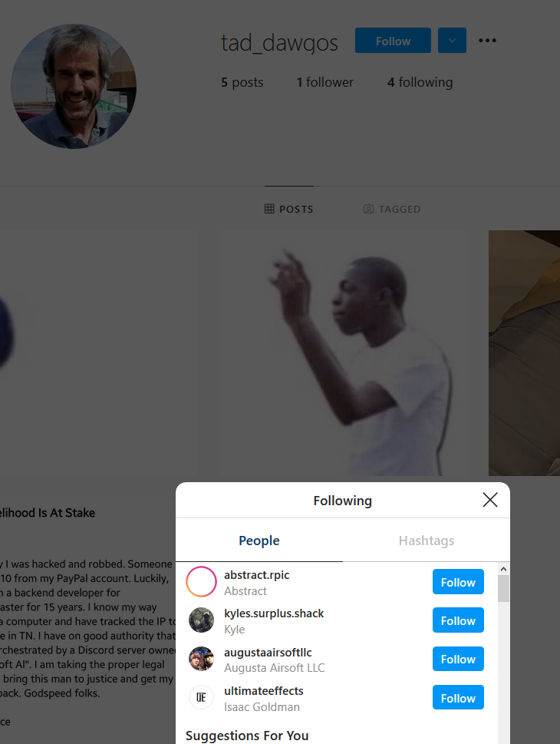
Task: Open the three-dots options menu
Action: click(487, 41)
